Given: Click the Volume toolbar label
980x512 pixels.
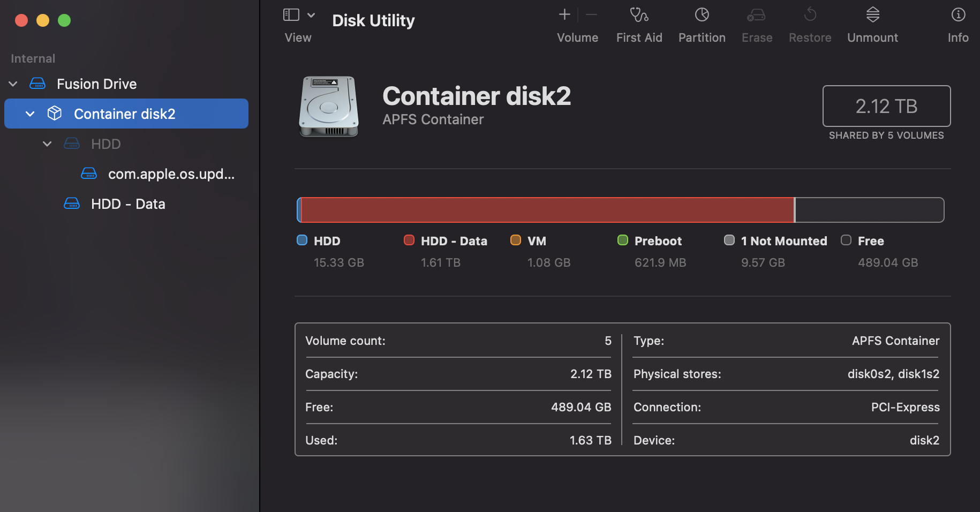Looking at the screenshot, I should 577,37.
